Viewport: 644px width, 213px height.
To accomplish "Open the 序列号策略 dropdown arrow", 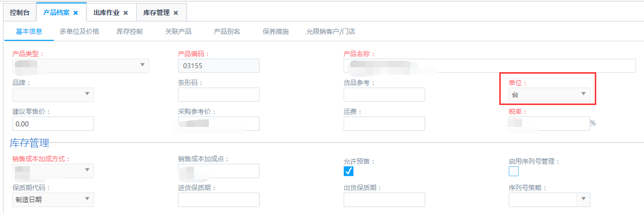I will tap(583, 200).
